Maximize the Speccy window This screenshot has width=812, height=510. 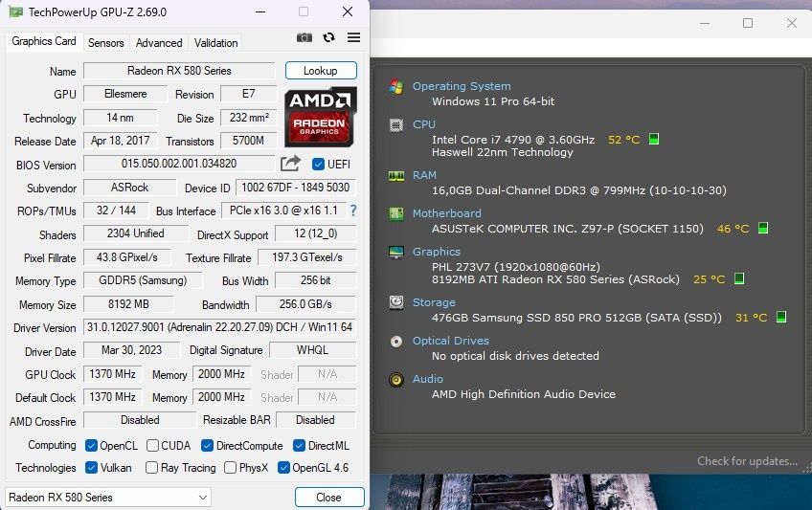click(748, 23)
